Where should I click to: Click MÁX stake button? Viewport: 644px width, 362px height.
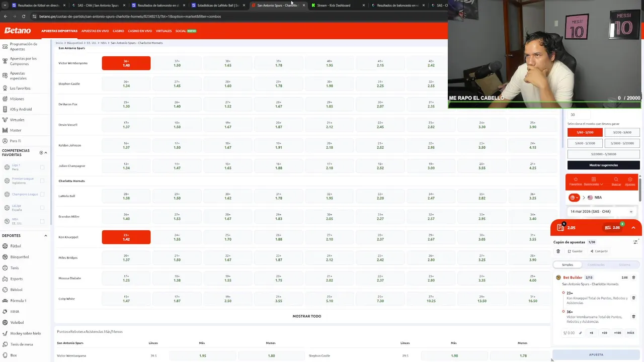pos(630,333)
